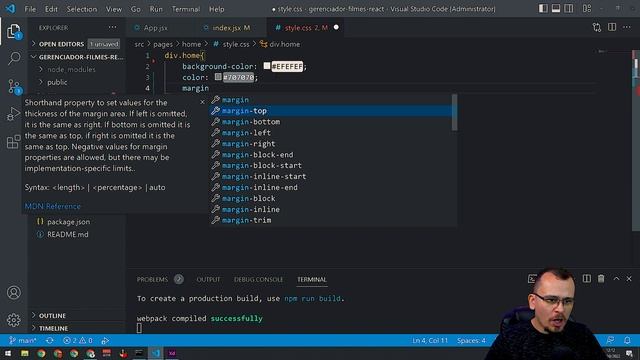Kill the terminal with trash icon
This screenshot has width=640, height=360.
tap(601, 278)
